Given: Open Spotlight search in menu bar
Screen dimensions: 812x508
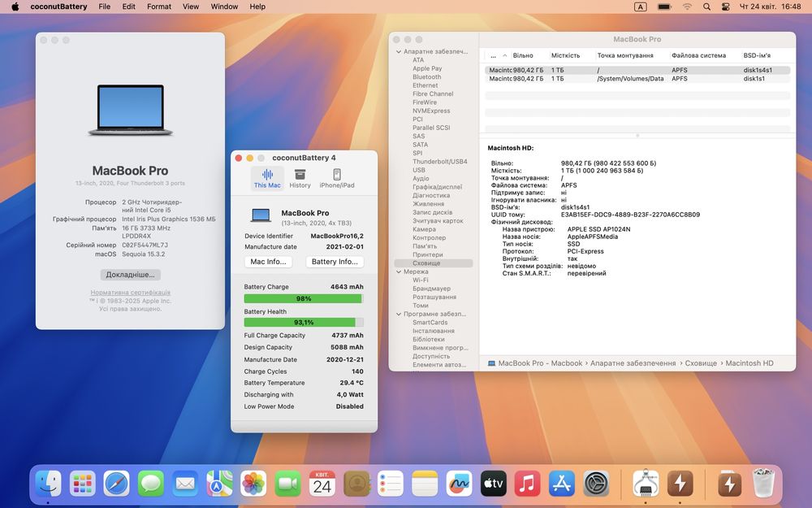Looking at the screenshot, I should point(706,7).
